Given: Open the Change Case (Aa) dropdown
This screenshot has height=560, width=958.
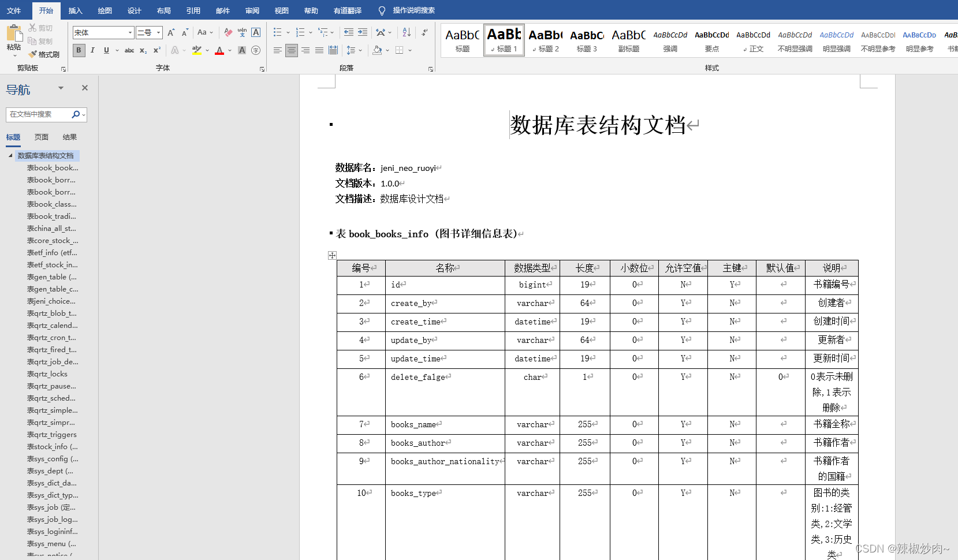Looking at the screenshot, I should 205,32.
